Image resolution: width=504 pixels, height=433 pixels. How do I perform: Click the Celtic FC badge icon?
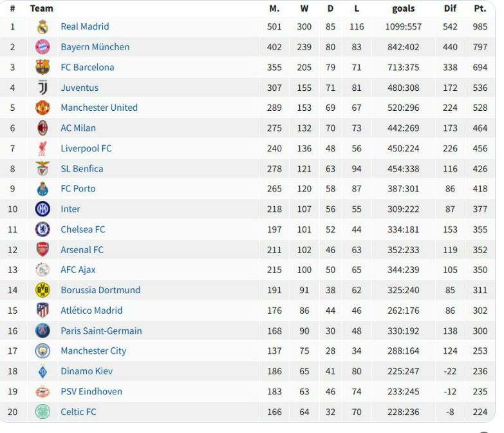(x=42, y=412)
